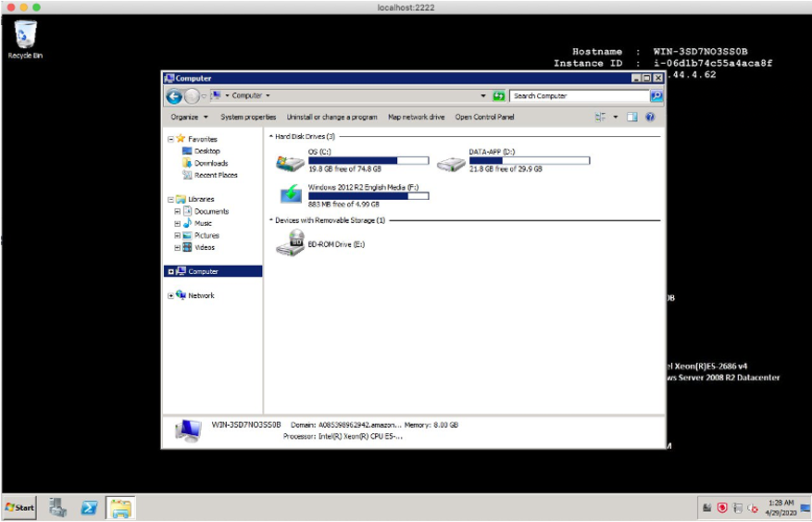Click Uninstall or change a program
This screenshot has width=812, height=522.
click(332, 117)
